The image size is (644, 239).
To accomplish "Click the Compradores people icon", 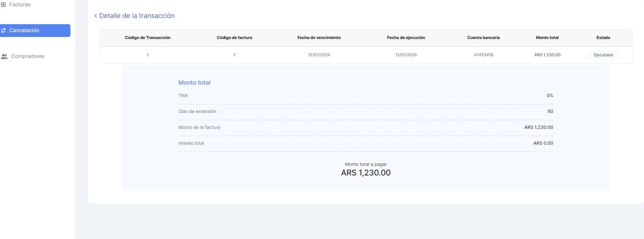I will [4, 56].
